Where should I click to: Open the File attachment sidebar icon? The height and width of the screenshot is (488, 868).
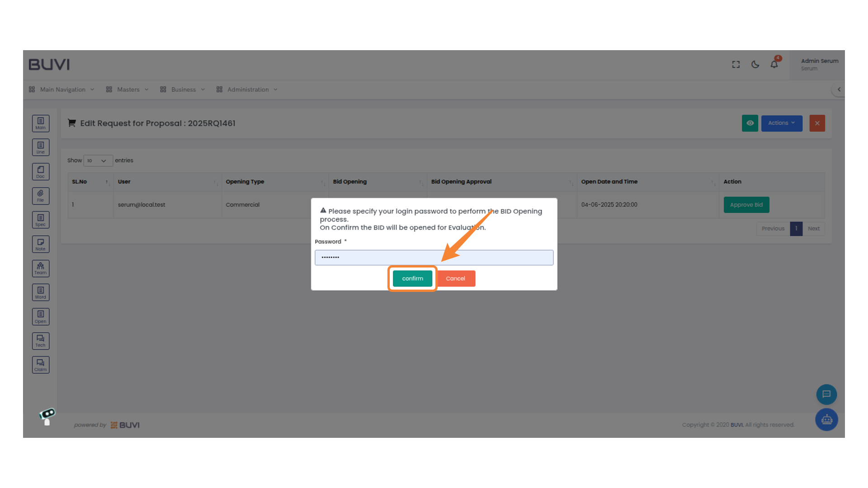(x=41, y=196)
